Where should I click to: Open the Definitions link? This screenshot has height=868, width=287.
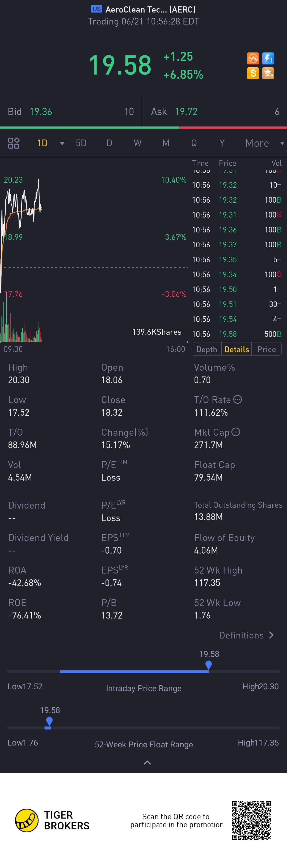tap(246, 635)
